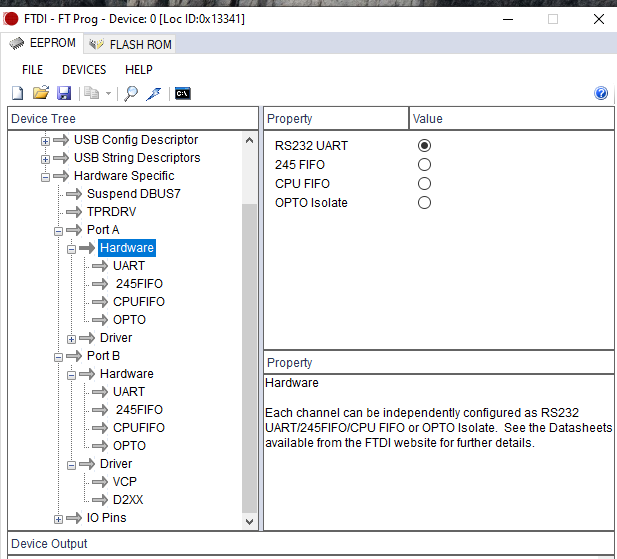Viewport: 617px width, 559px height.
Task: Select 245FIFO under Port B Hardware
Action: click(x=139, y=410)
